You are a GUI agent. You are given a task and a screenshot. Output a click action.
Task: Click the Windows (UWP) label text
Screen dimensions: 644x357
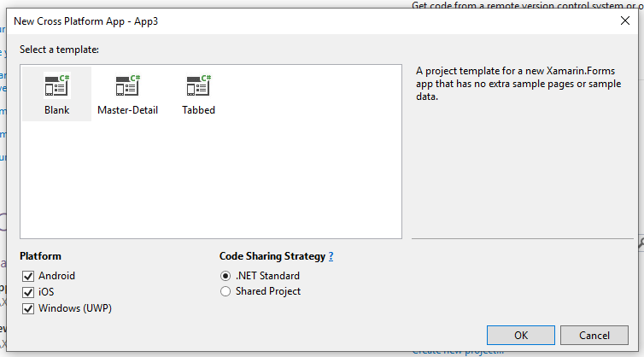click(75, 308)
